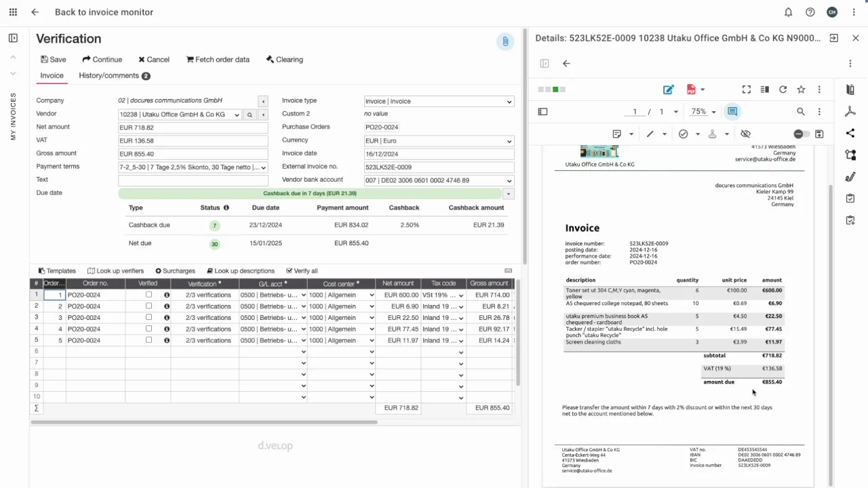Expand the due date details arrow
Viewport: 868px width, 488px height.
[x=508, y=194]
